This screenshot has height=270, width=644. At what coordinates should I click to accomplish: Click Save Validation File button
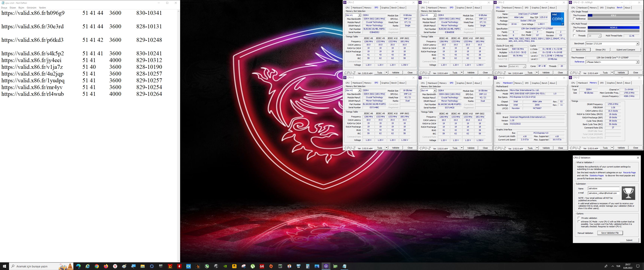pyautogui.click(x=610, y=233)
